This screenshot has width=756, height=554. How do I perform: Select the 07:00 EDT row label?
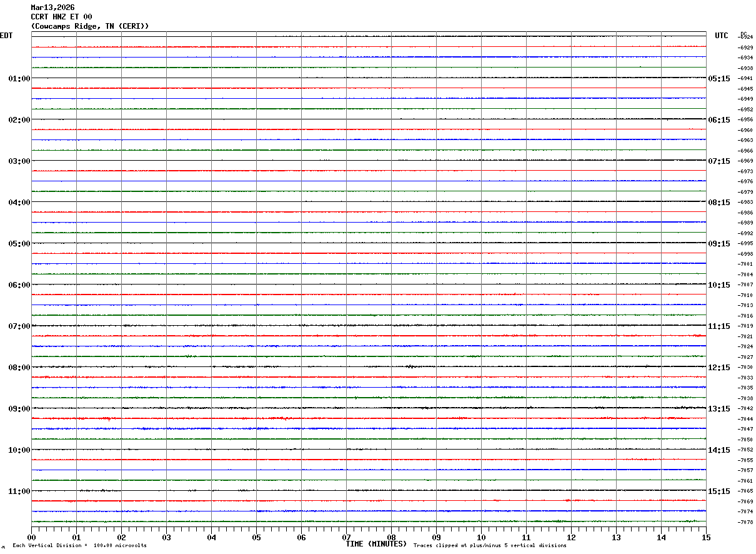point(19,326)
